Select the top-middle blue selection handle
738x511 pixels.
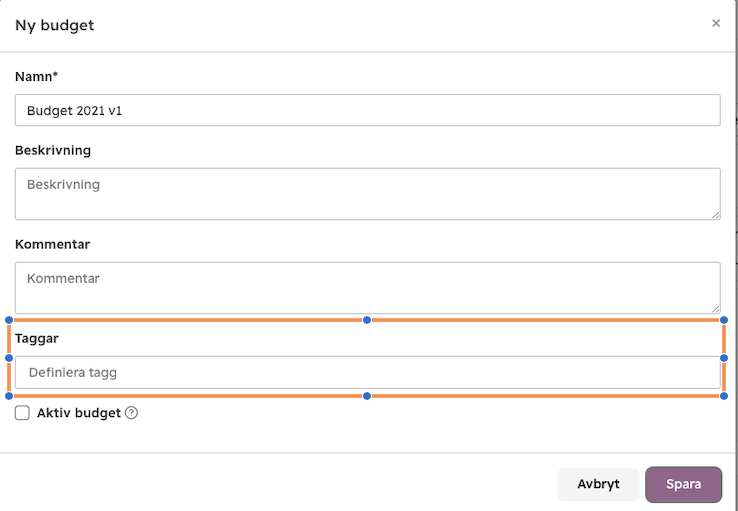click(x=367, y=320)
